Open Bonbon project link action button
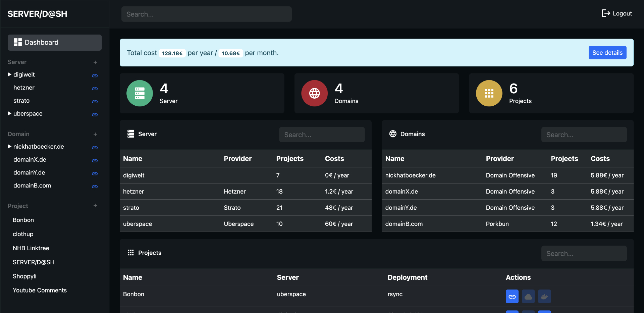 (x=512, y=297)
